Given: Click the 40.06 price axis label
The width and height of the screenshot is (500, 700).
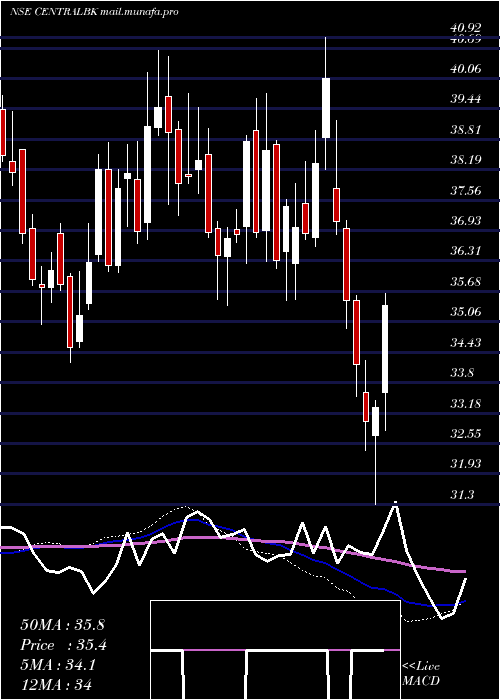Looking at the screenshot, I should point(467,68).
